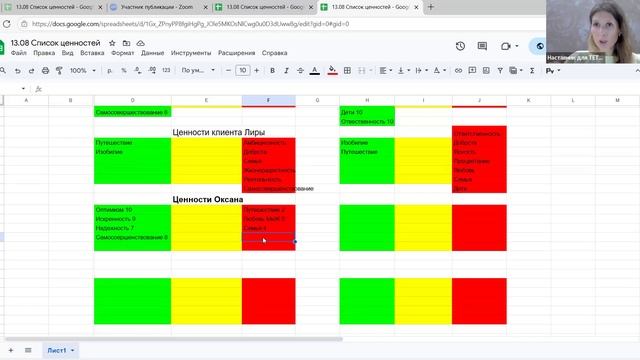Viewport: 640px width, 360px height.
Task: Open version history clock icon
Action: (460, 46)
